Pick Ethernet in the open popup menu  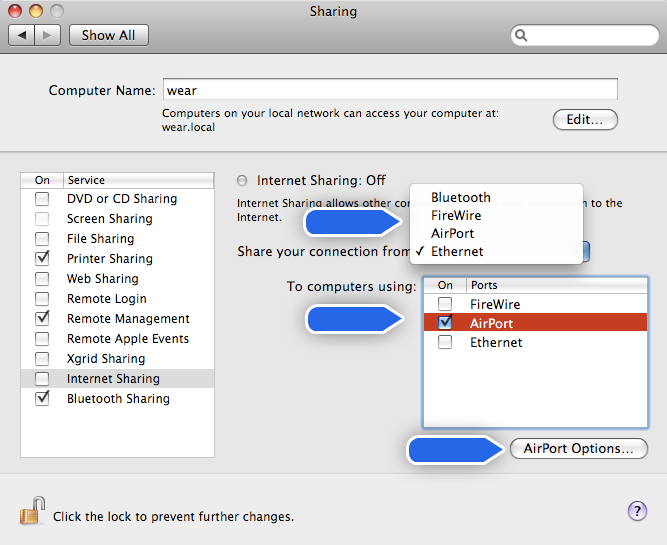[x=457, y=251]
